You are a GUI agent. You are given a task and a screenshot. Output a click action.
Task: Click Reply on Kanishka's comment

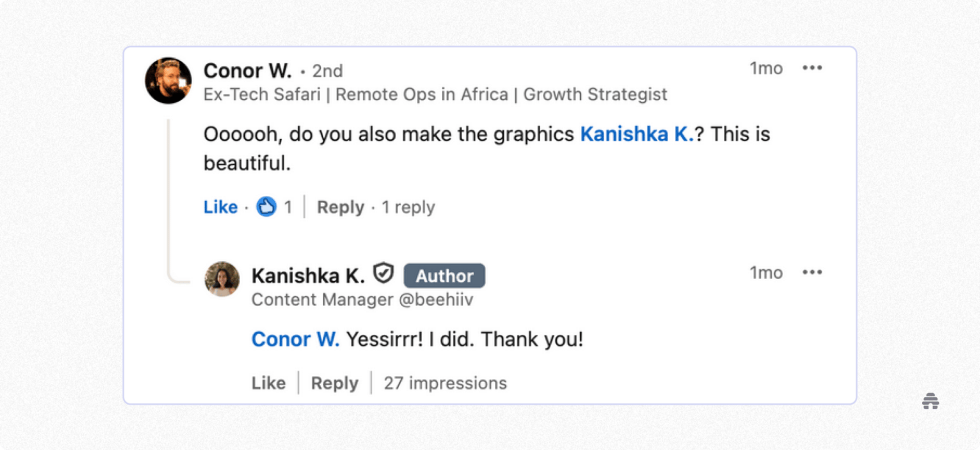[x=334, y=383]
